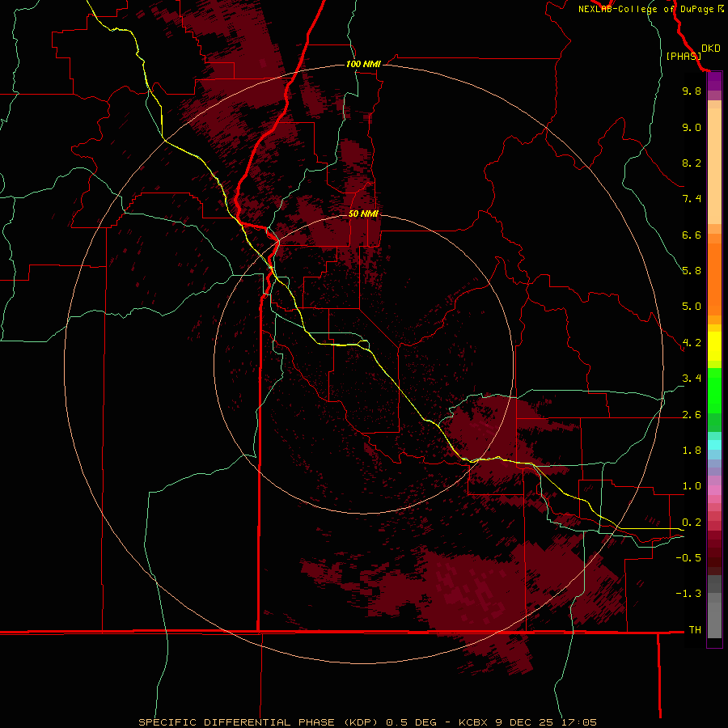Click the 2.6 value on the legend
Image resolution: width=728 pixels, height=728 pixels.
coord(692,415)
